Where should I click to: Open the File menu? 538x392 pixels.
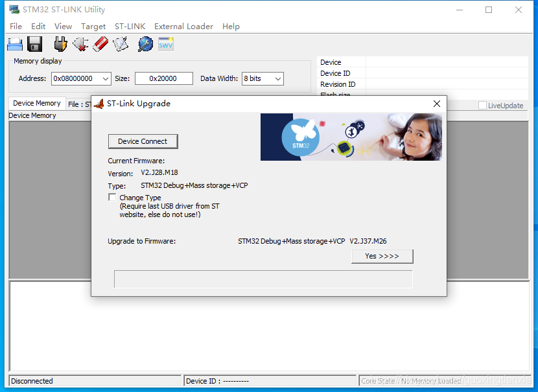[16, 27]
